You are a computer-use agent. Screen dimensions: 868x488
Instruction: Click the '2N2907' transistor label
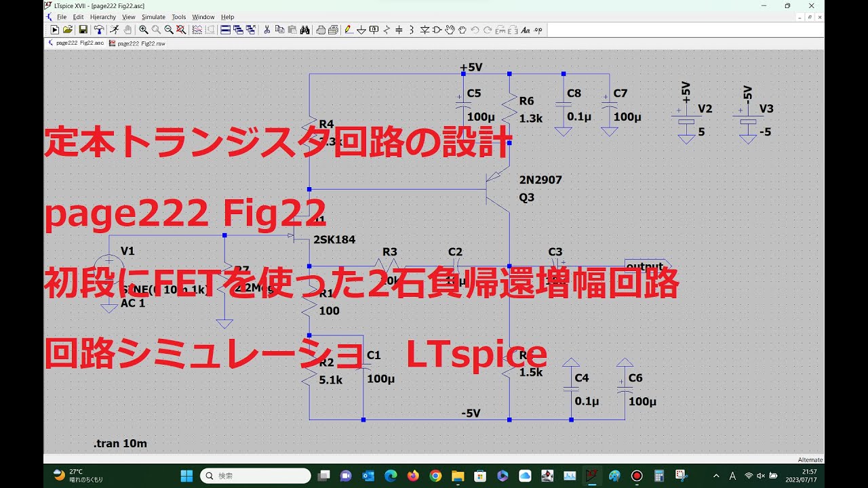tap(540, 180)
